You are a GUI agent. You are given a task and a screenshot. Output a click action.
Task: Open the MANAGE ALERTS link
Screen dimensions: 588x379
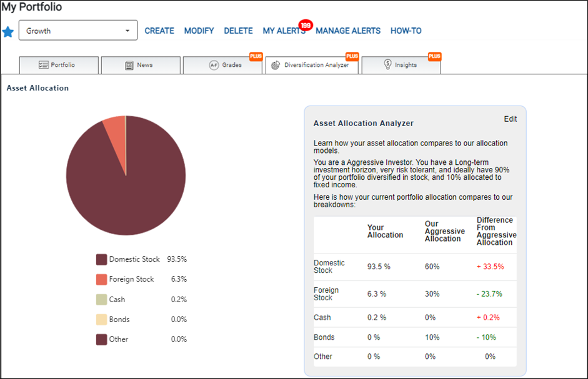coord(348,31)
